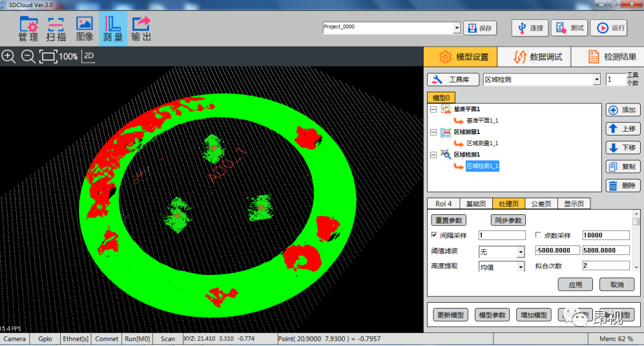Move item down with 下移

(x=623, y=148)
